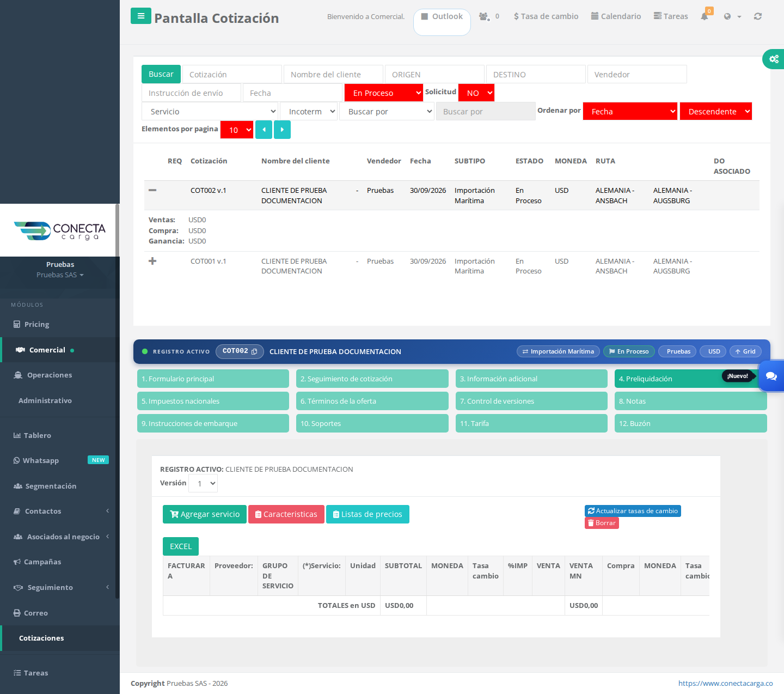Switch to the 11. Tarifa tab
The width and height of the screenshot is (784, 694).
click(x=531, y=423)
